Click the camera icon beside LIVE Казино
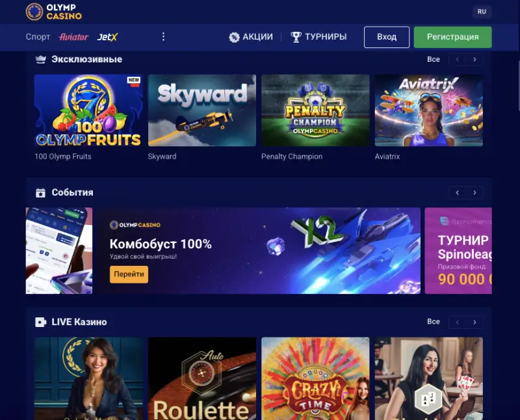 pos(40,322)
